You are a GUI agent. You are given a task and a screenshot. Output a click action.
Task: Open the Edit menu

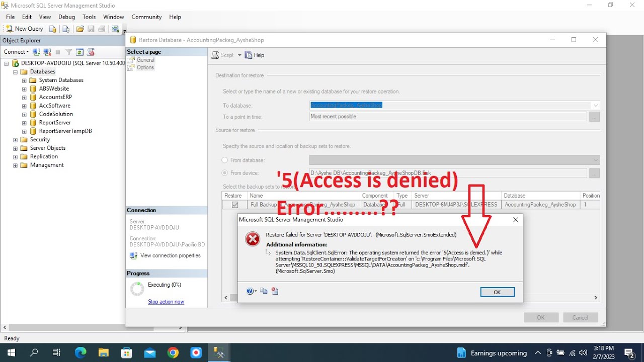click(27, 17)
